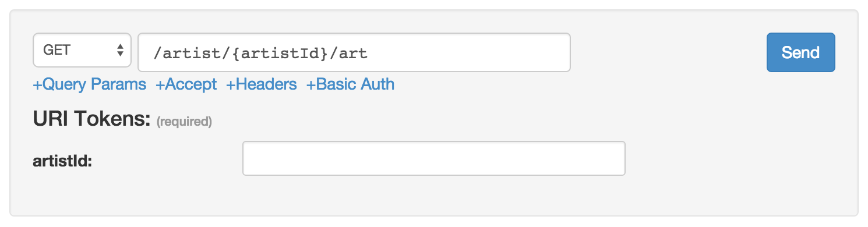The image size is (868, 227).
Task: Click the up-down arrows on method selector
Action: [120, 51]
